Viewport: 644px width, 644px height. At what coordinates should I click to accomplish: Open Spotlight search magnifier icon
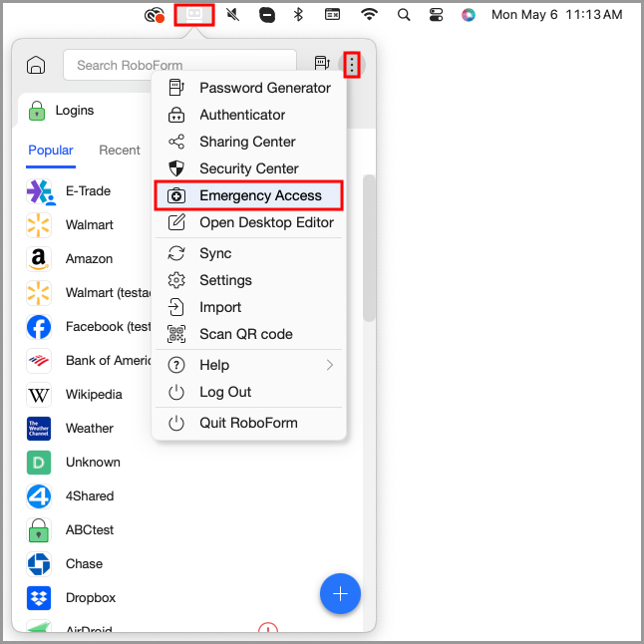coord(404,15)
